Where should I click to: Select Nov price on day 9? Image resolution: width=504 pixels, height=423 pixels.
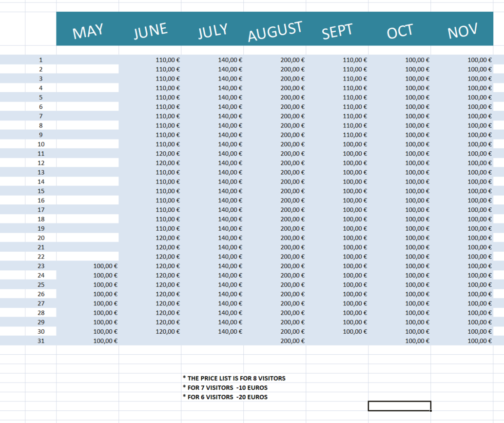[x=480, y=135]
